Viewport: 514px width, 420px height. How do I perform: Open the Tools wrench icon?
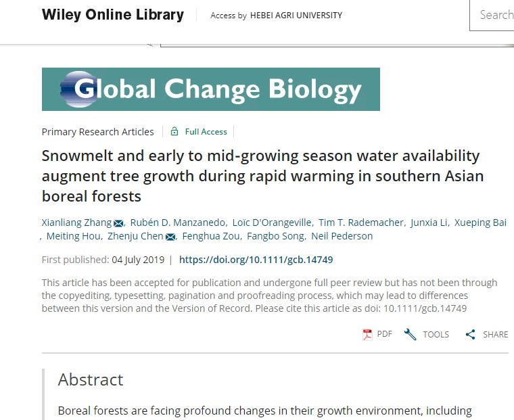pyautogui.click(x=410, y=334)
